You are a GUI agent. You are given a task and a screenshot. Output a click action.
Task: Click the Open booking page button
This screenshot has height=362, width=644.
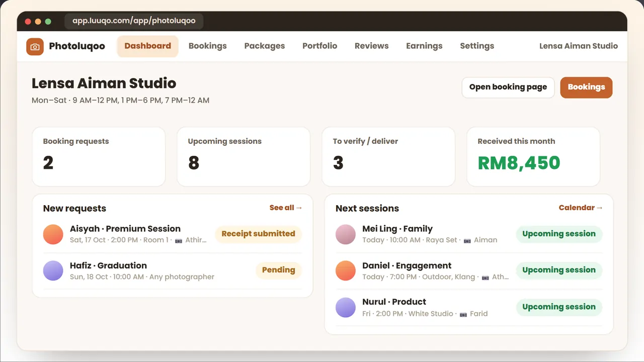click(x=508, y=87)
